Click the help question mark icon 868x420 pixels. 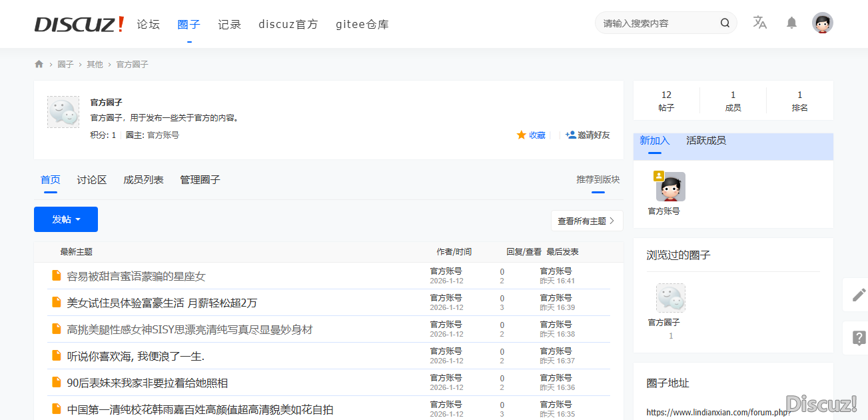click(x=859, y=338)
